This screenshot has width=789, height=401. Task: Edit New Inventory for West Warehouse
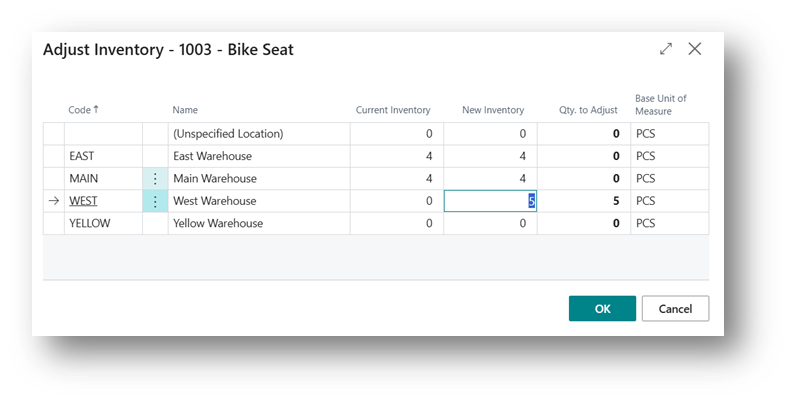point(490,201)
